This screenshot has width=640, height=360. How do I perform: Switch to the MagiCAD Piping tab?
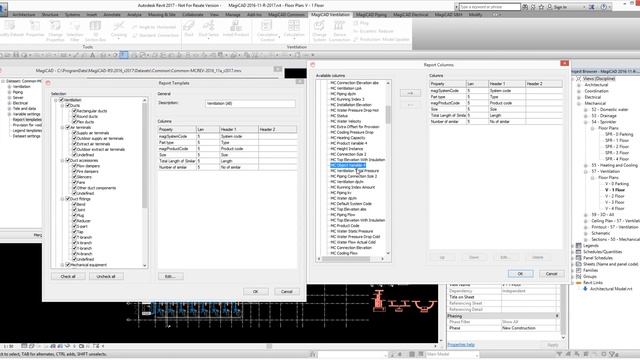(371, 15)
